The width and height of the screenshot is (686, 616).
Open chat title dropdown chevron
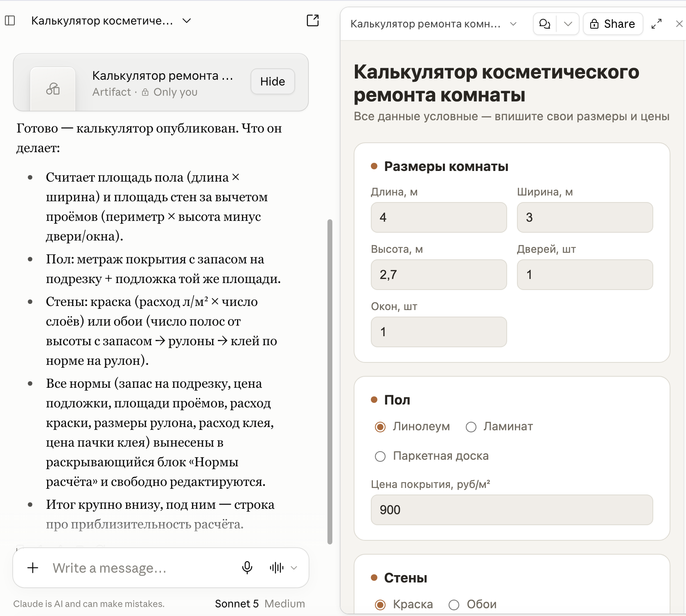click(x=187, y=20)
